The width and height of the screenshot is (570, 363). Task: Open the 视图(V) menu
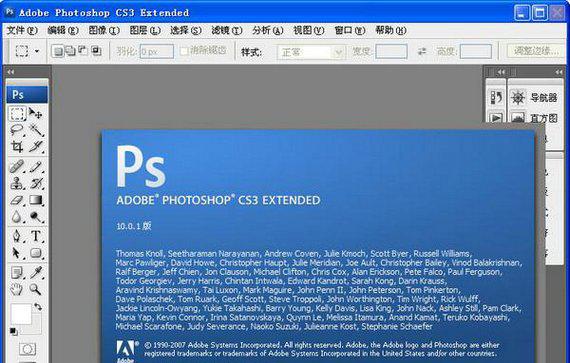pos(309,31)
